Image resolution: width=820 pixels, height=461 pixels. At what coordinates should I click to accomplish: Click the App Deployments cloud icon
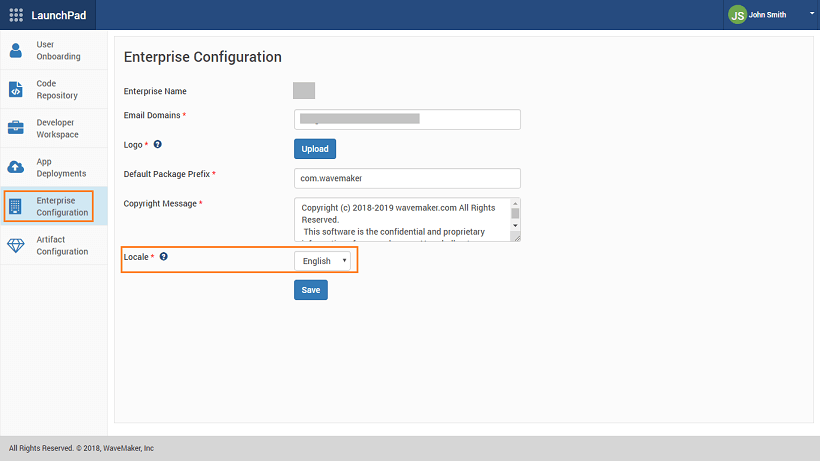[x=15, y=167]
